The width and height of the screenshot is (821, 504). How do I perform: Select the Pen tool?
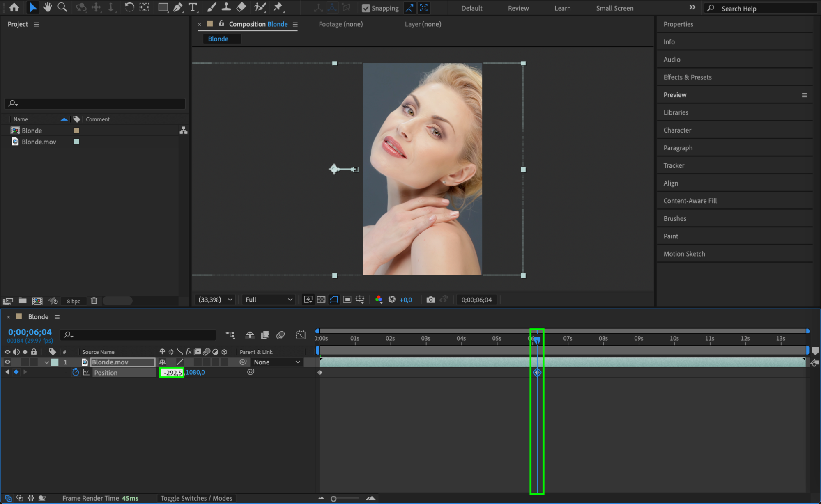coord(178,7)
